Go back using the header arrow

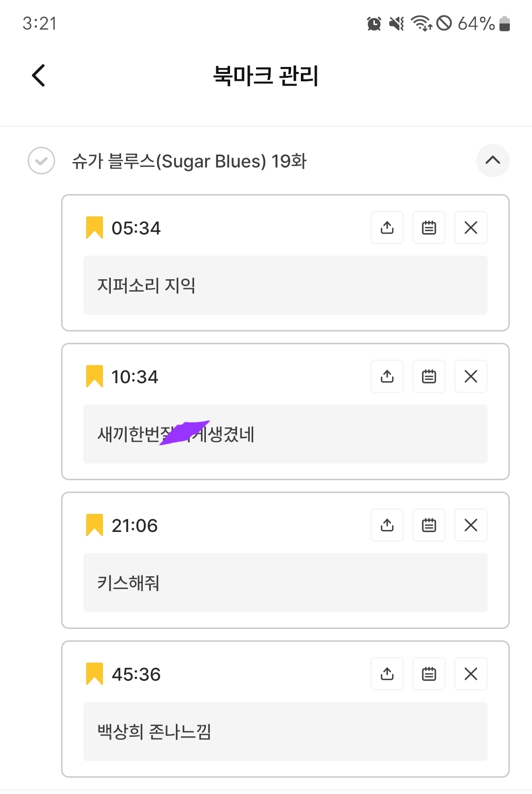pyautogui.click(x=38, y=75)
